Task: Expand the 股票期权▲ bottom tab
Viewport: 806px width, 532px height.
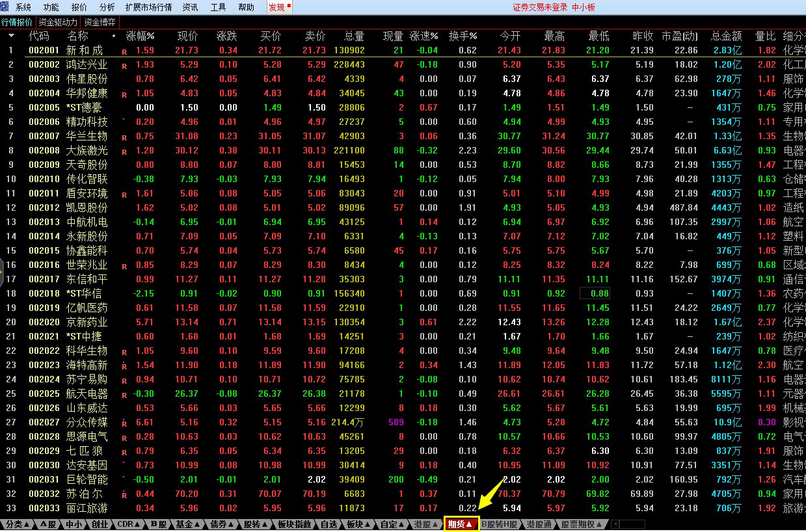Action: [582, 524]
